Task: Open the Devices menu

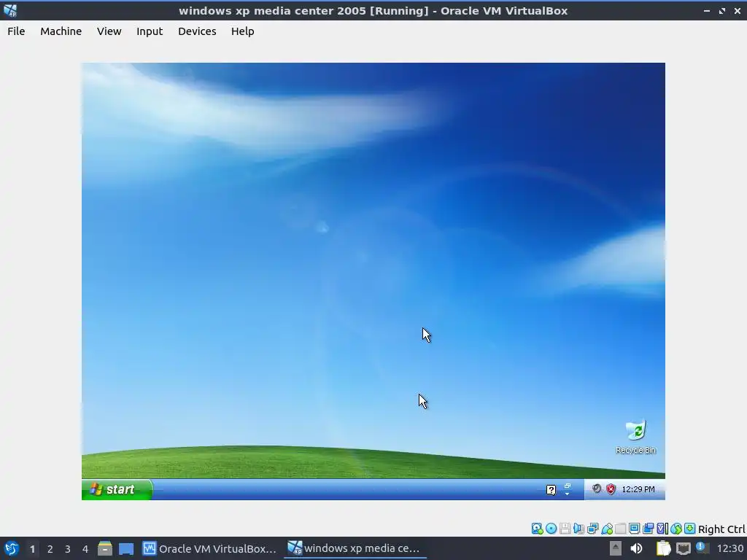Action: click(x=197, y=31)
